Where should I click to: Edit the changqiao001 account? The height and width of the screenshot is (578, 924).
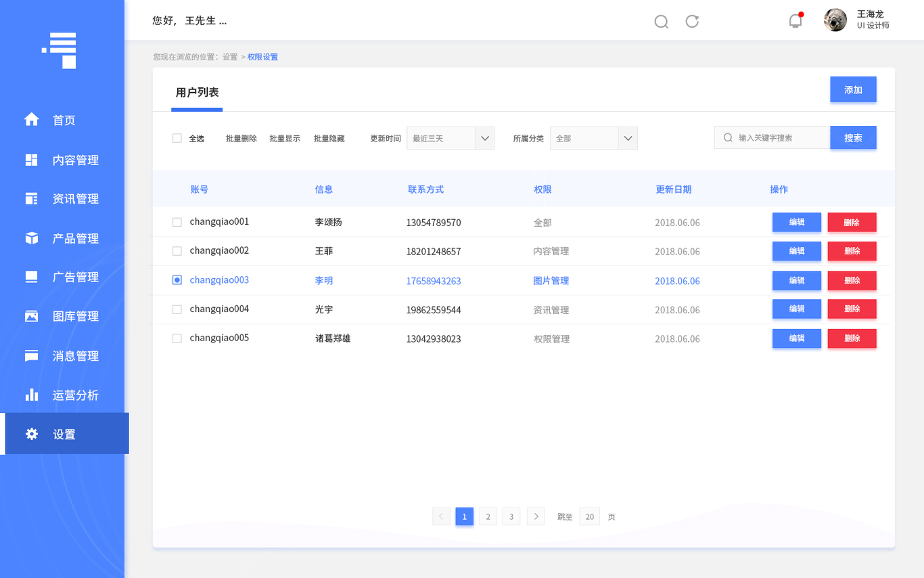point(797,222)
